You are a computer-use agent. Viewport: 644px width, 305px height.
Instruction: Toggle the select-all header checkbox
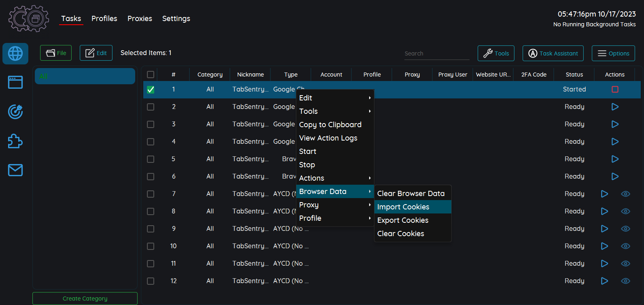click(x=151, y=75)
